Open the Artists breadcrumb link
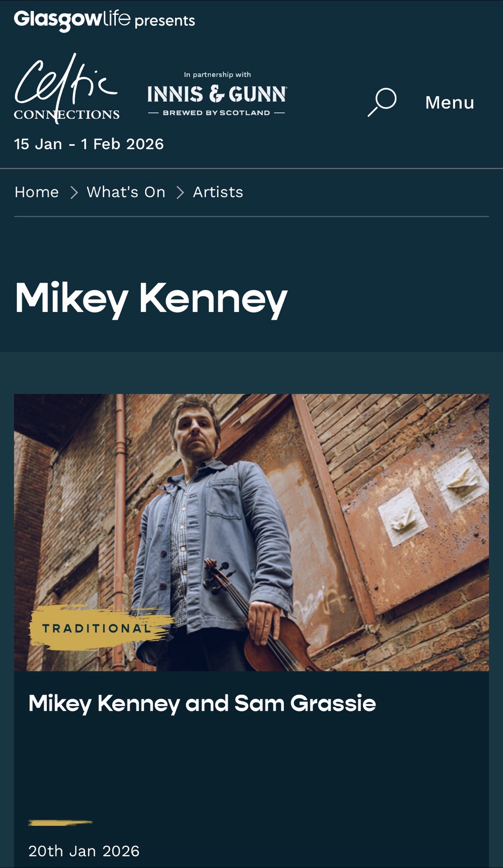The height and width of the screenshot is (868, 503). (218, 192)
